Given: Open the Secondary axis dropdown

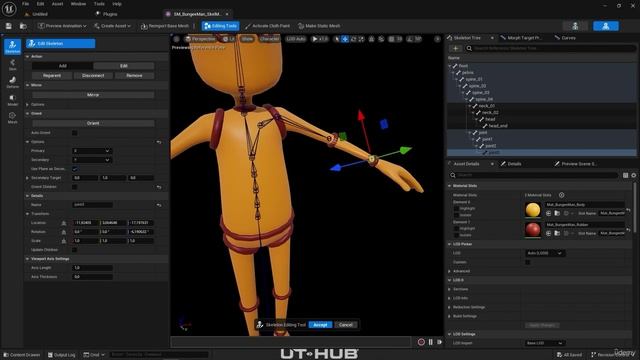Looking at the screenshot, I should pos(92,160).
